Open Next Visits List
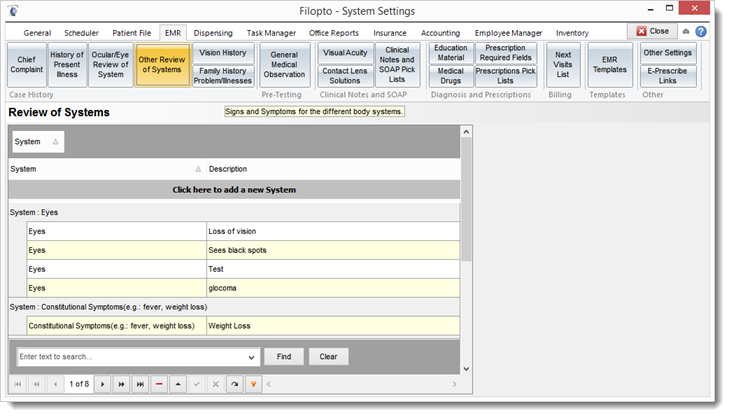730x417 pixels. (x=563, y=65)
